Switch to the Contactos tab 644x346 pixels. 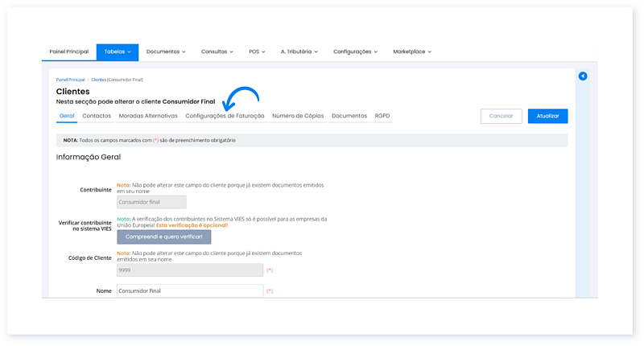97,116
